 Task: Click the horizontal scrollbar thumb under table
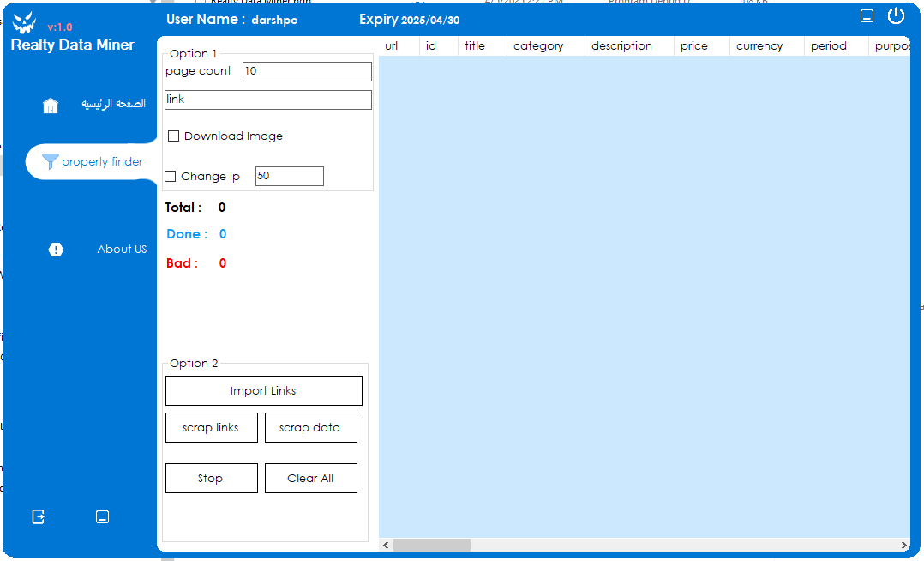[x=431, y=546]
